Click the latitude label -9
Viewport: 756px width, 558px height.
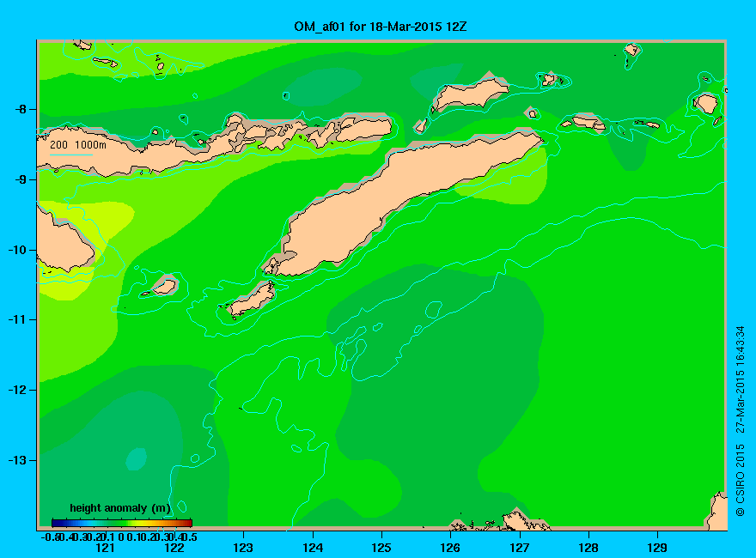tap(21, 179)
